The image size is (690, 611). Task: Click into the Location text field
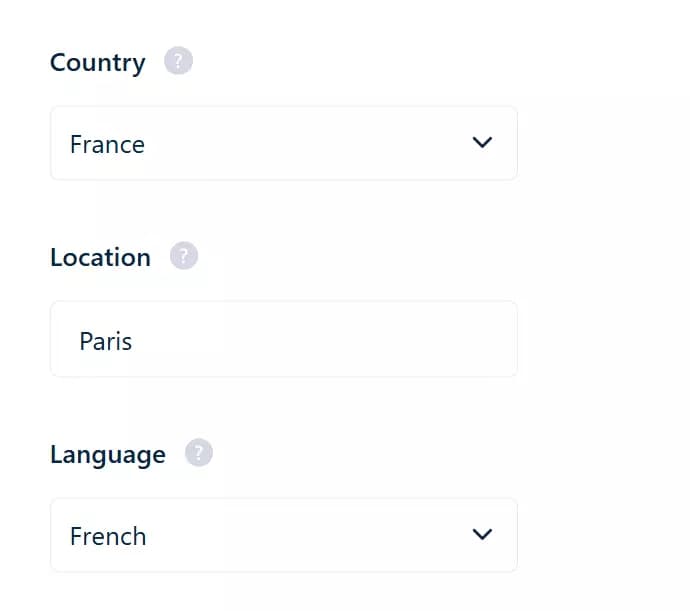[x=283, y=340]
